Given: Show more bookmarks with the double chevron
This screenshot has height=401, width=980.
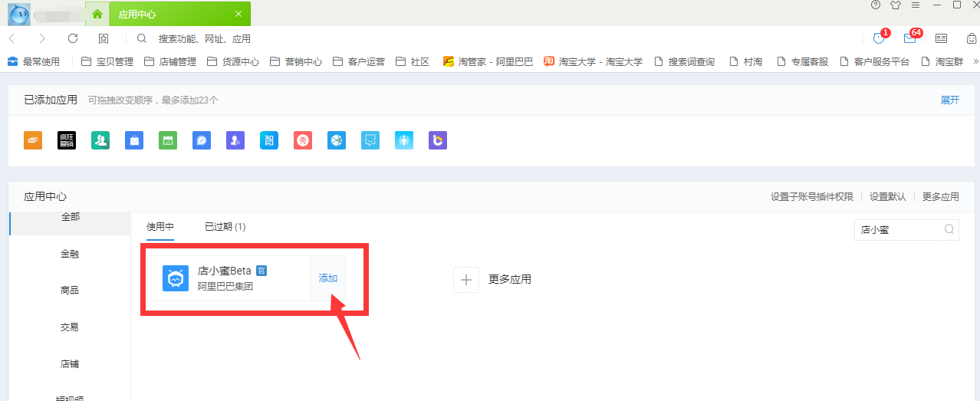Looking at the screenshot, I should (x=975, y=62).
